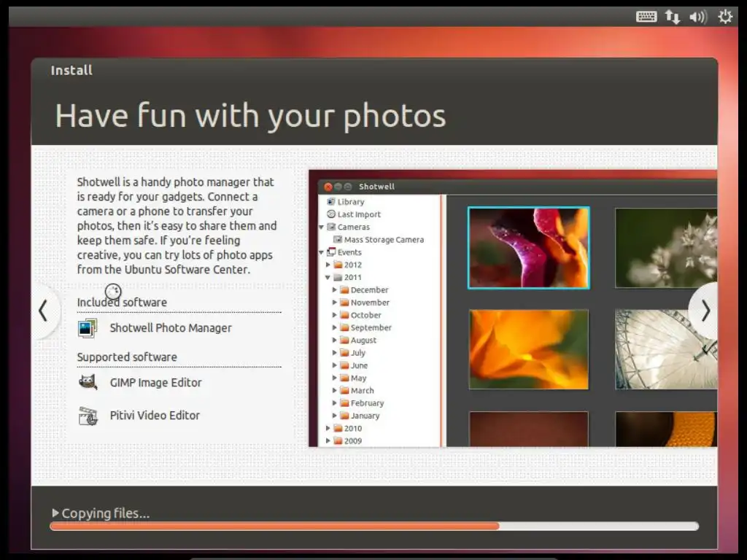
Task: Click the 2010 folder icon
Action: tap(338, 428)
